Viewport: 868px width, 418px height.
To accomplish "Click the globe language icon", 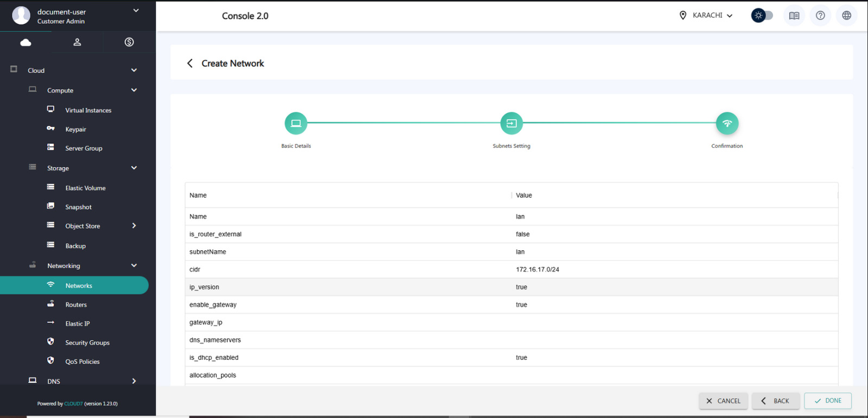I will pos(846,16).
